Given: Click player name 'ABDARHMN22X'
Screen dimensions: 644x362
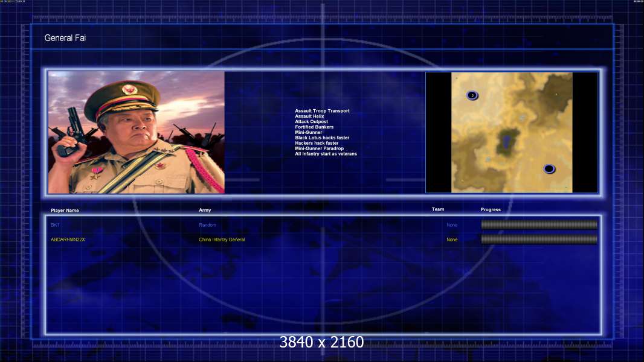Looking at the screenshot, I should (68, 240).
